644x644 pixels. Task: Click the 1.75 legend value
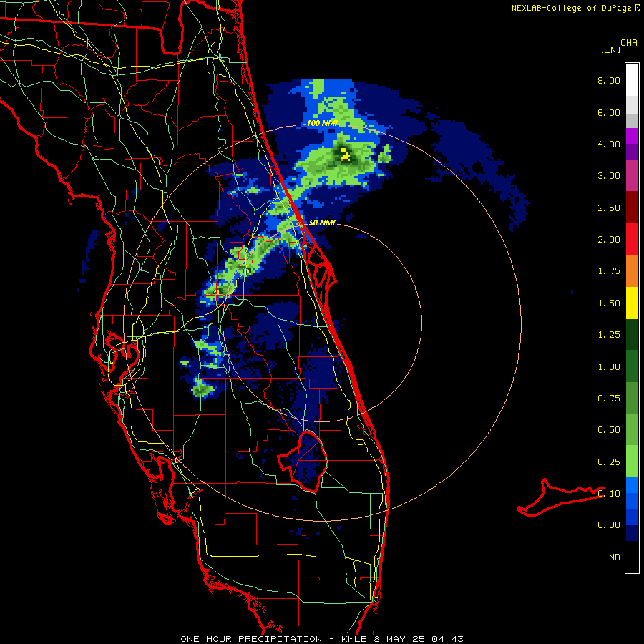click(x=609, y=271)
